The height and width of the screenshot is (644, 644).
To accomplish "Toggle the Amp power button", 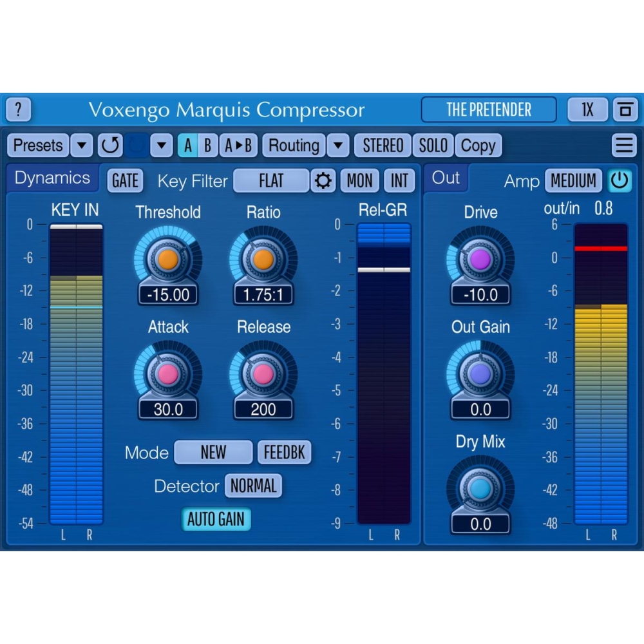I will (620, 181).
